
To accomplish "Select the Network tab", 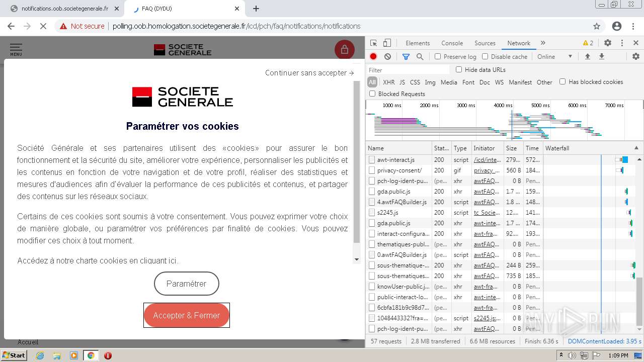I will point(519,43).
